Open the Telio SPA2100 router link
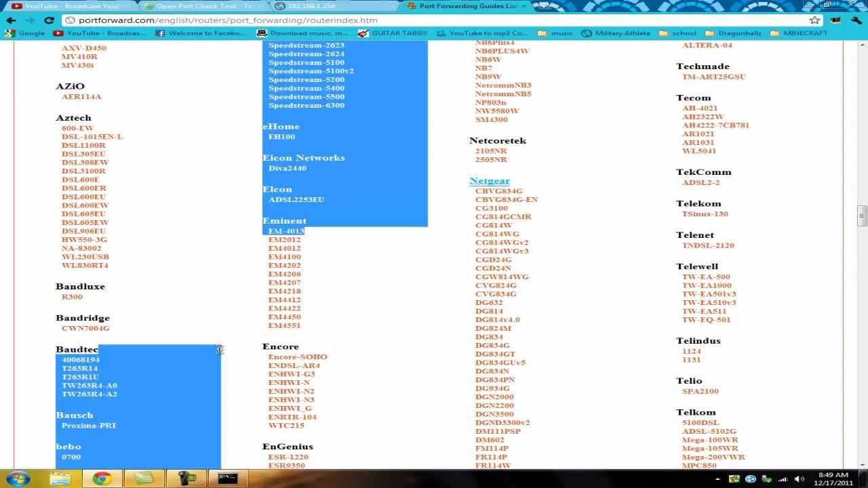868x488 pixels. [701, 391]
